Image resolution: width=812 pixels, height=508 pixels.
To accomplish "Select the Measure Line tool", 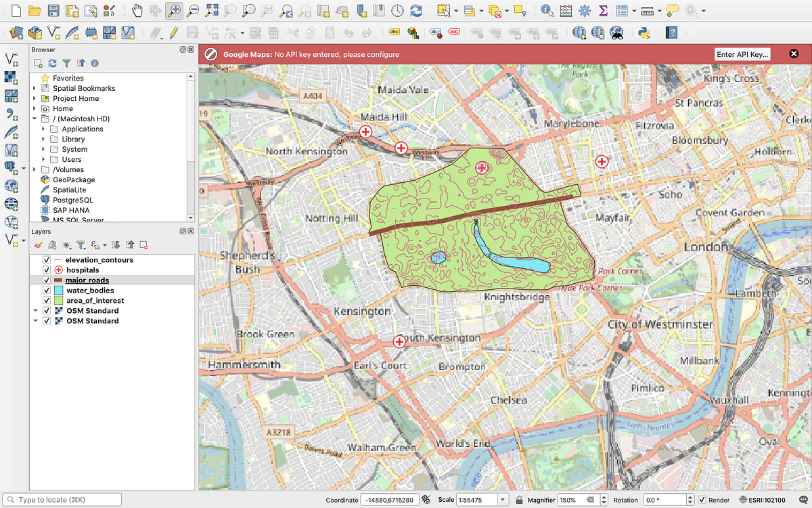I will click(x=647, y=10).
